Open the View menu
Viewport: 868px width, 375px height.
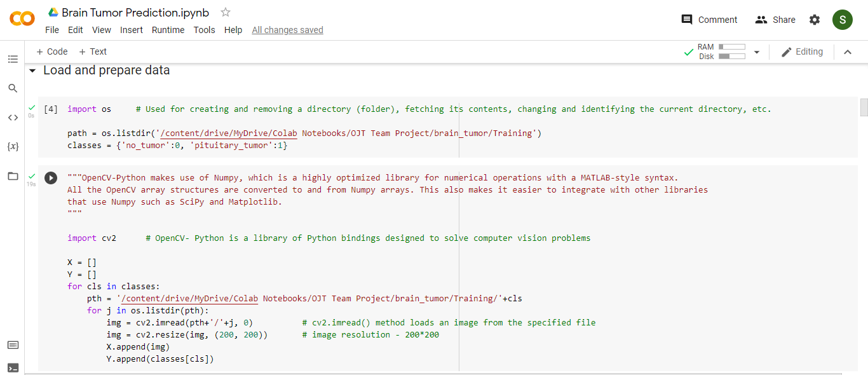[x=102, y=30]
